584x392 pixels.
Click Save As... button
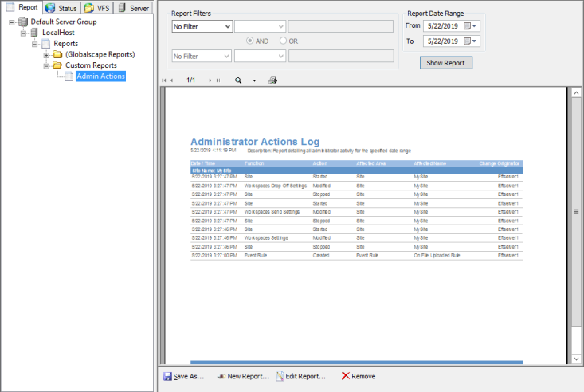(184, 376)
